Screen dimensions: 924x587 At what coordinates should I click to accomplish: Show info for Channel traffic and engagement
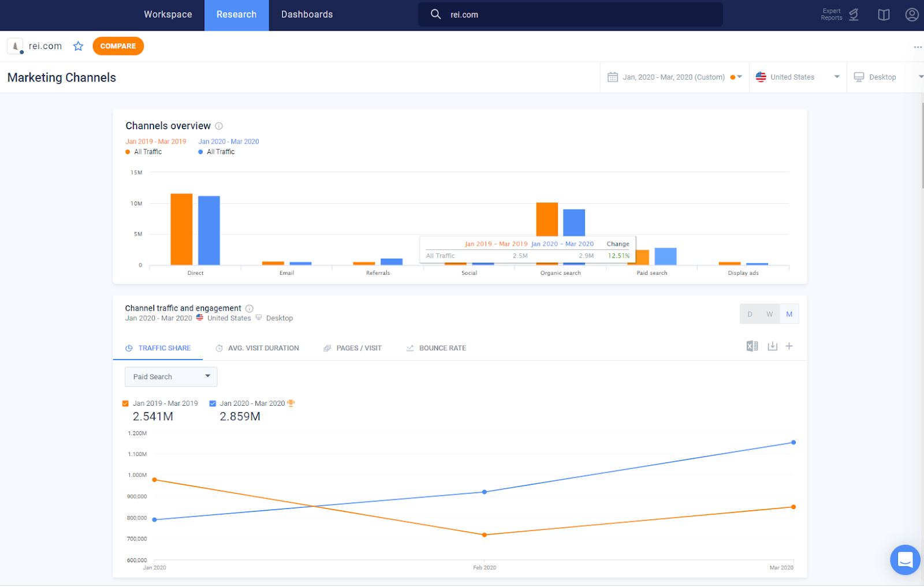249,308
